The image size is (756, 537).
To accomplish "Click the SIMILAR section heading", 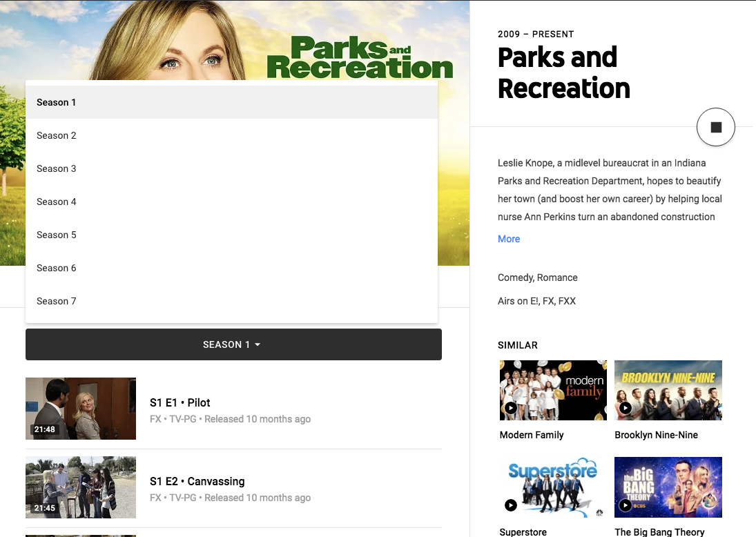I will click(x=517, y=345).
